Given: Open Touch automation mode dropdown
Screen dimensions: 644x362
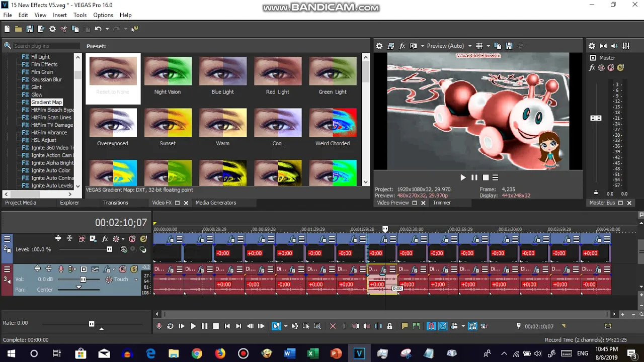Looking at the screenshot, I should (x=136, y=280).
